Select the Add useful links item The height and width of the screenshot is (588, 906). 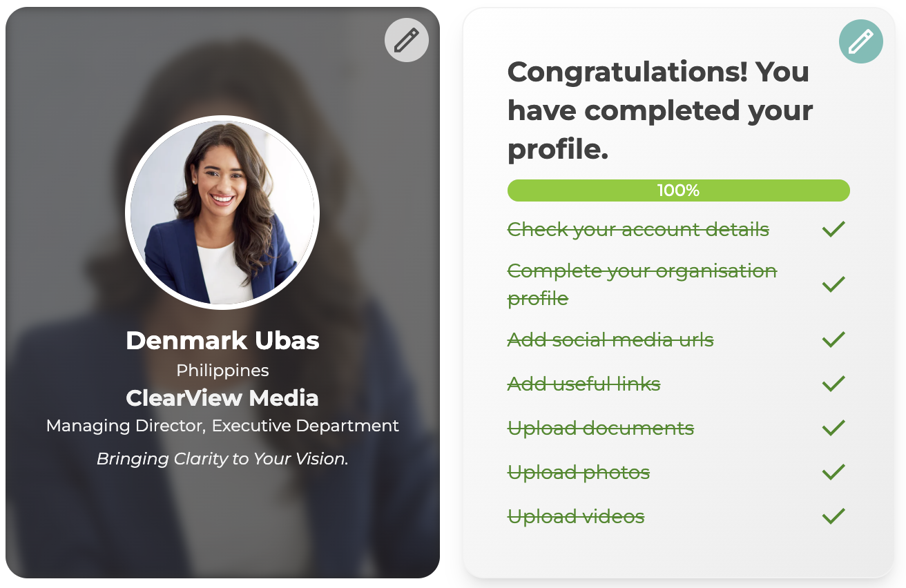(x=584, y=384)
